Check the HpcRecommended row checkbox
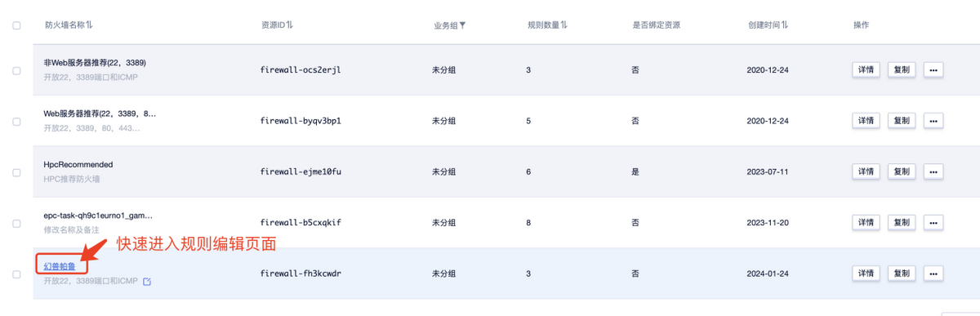 click(16, 172)
